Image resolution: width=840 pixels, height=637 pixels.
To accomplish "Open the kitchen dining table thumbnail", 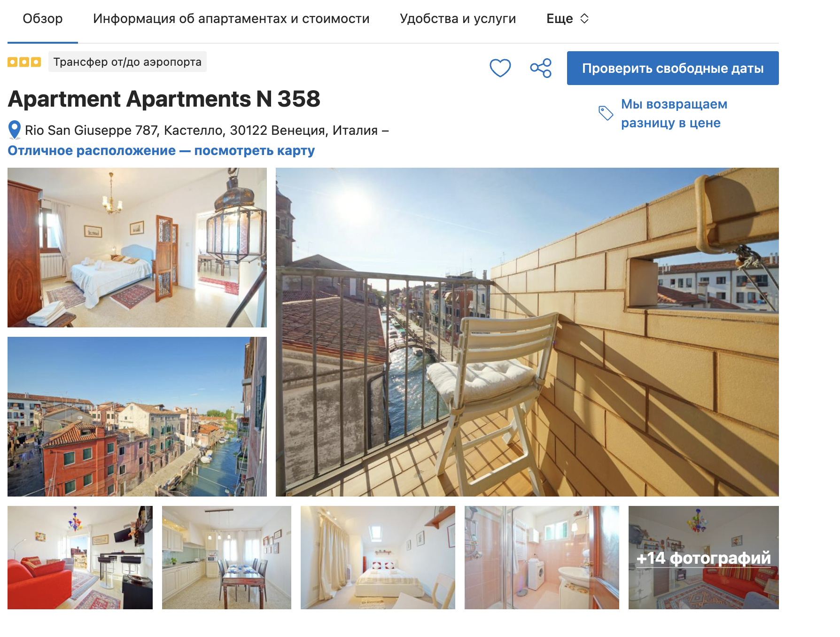I will click(226, 558).
